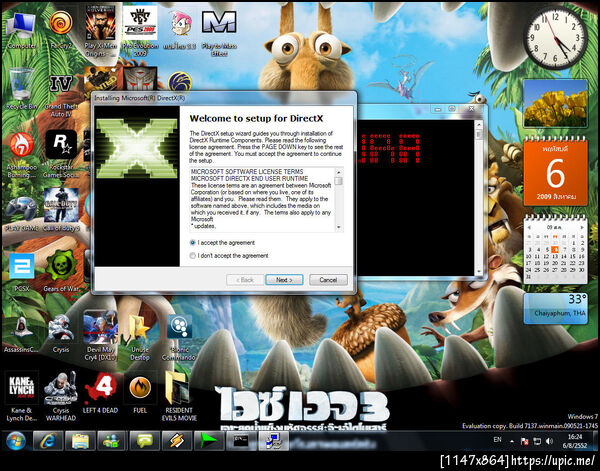Open Windows Explorer from the taskbar
Image resolution: width=600 pixels, height=471 pixels.
[x=80, y=441]
